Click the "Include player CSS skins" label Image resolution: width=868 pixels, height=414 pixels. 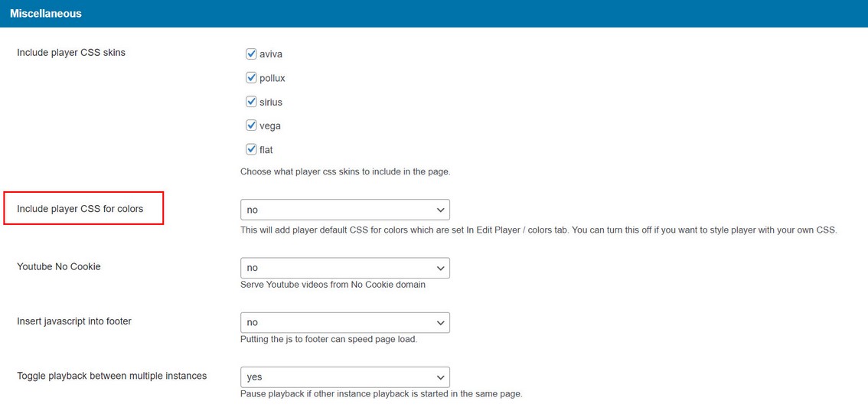(71, 53)
